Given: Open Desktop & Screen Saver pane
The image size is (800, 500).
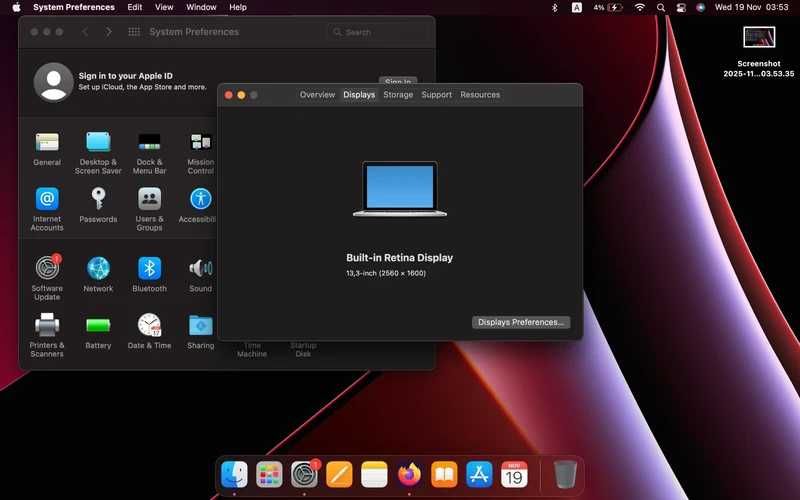Looking at the screenshot, I should pos(98,153).
